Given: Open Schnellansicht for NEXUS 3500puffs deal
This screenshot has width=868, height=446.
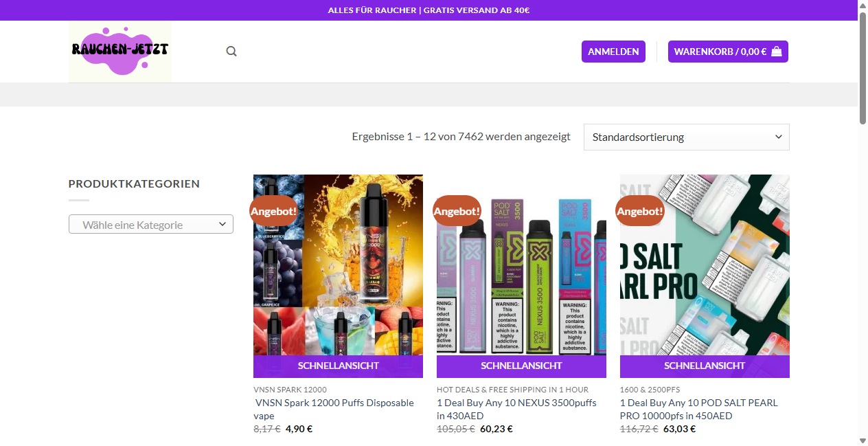Looking at the screenshot, I should click(521, 366).
